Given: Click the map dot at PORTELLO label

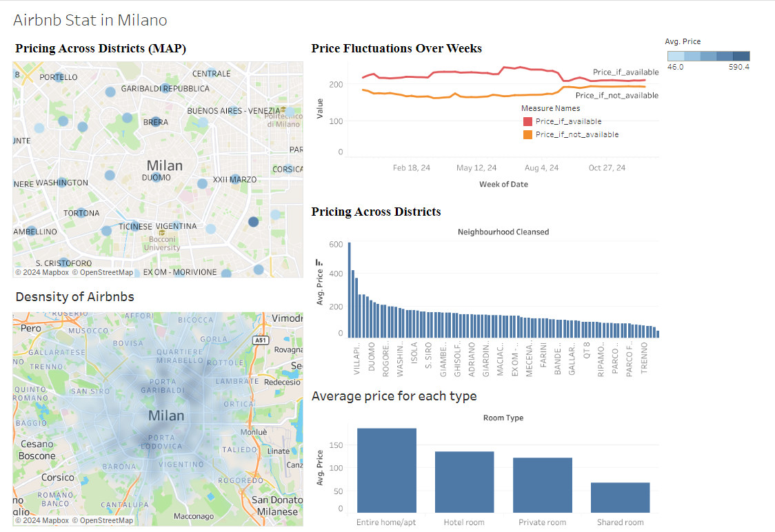Looking at the screenshot, I should click(x=59, y=77).
